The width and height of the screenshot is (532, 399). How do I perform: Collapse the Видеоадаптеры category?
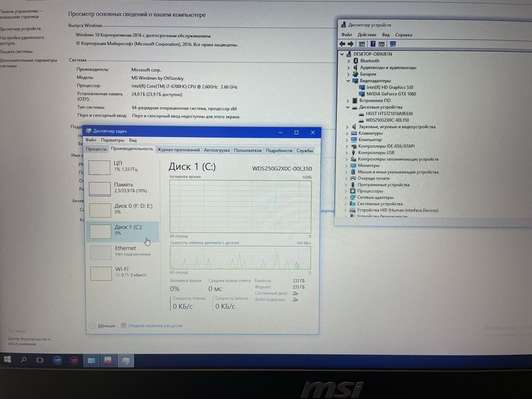pyautogui.click(x=348, y=81)
